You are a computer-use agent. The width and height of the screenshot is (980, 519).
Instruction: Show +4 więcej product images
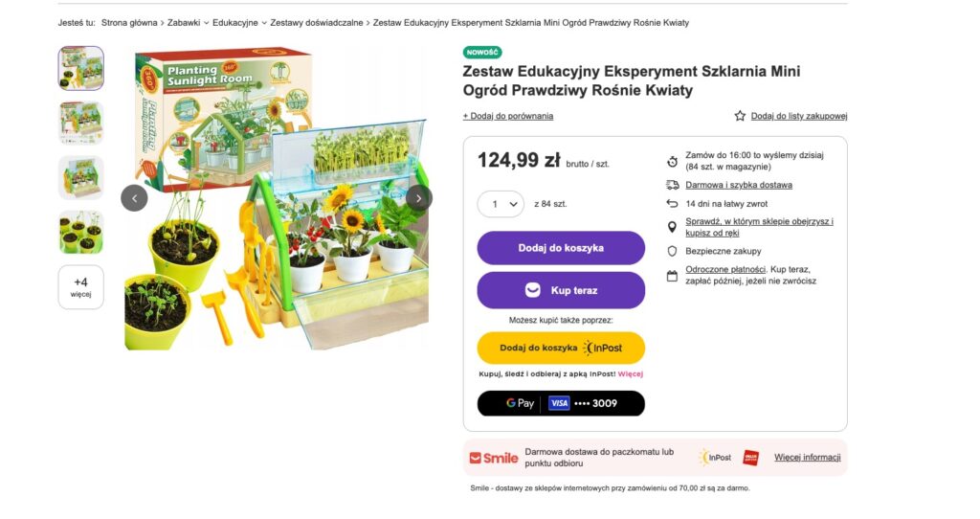81,286
